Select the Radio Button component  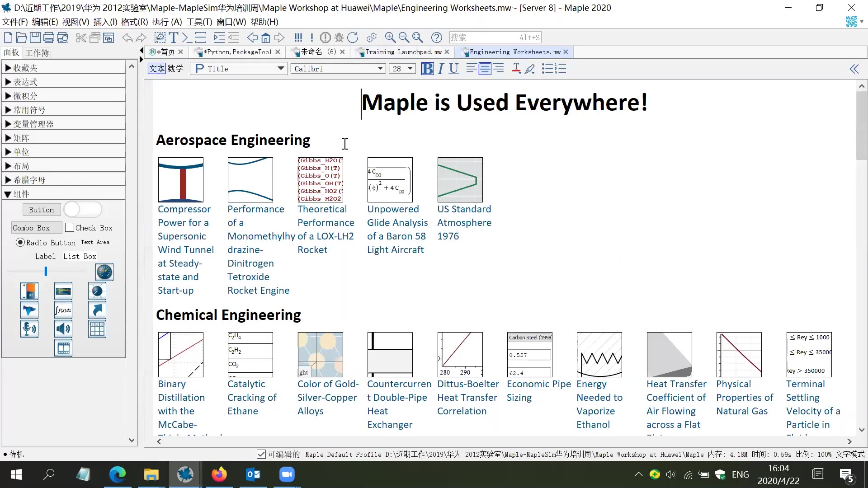point(20,243)
